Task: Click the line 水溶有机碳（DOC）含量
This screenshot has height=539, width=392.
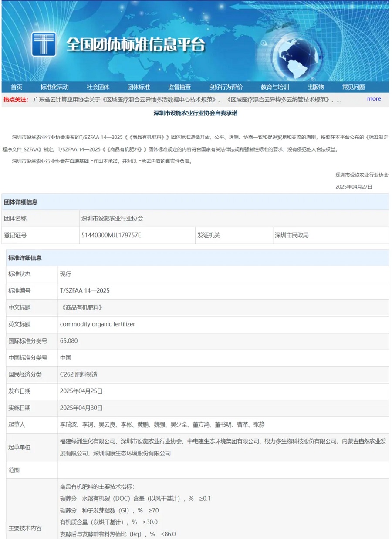Action: 135,498
